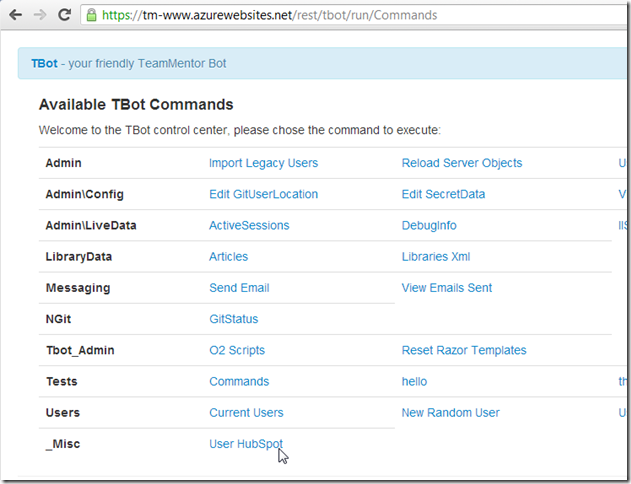Click the green SSL padlock icon

91,15
